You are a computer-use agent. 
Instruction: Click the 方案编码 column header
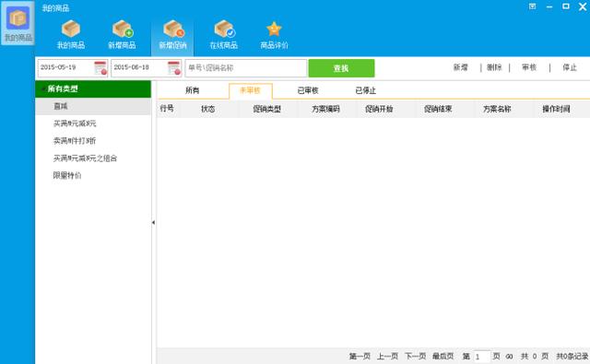click(325, 109)
